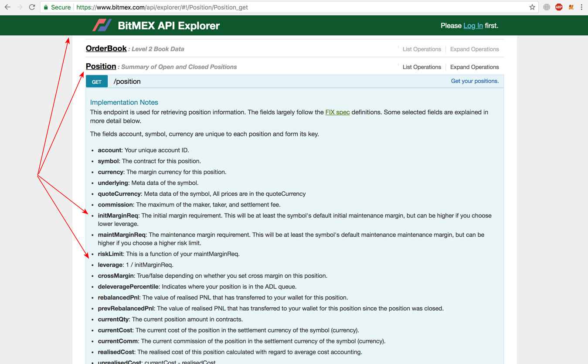Image resolution: width=588 pixels, height=364 pixels.
Task: Click the bookmark star icon
Action: coord(532,7)
